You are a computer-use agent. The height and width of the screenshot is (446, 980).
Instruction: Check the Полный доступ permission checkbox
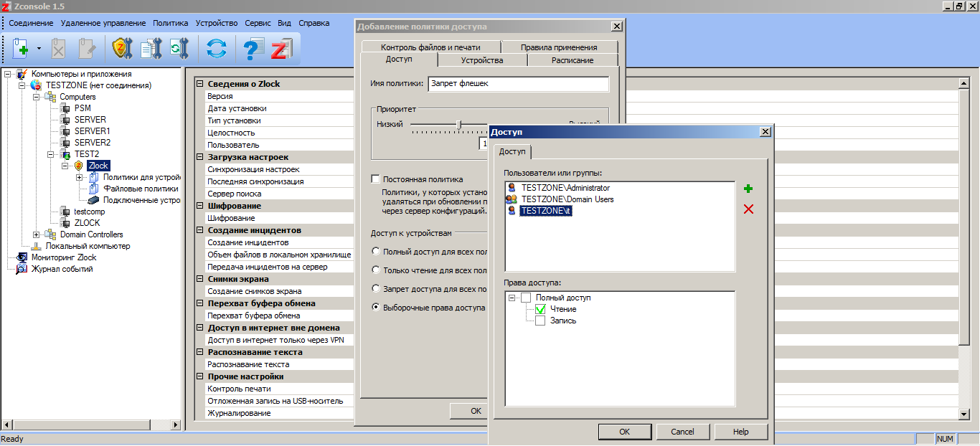pyautogui.click(x=526, y=298)
